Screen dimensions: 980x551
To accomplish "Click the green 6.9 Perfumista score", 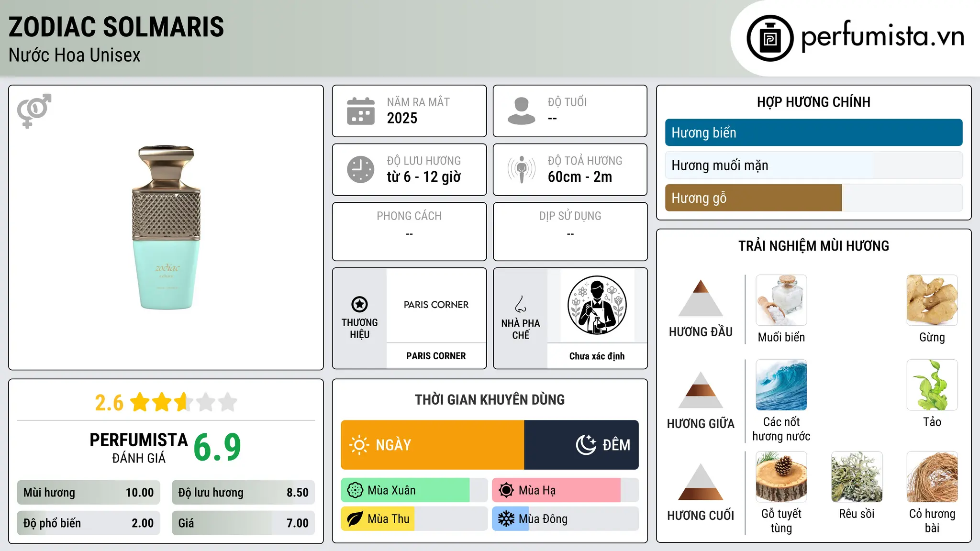I will click(217, 447).
